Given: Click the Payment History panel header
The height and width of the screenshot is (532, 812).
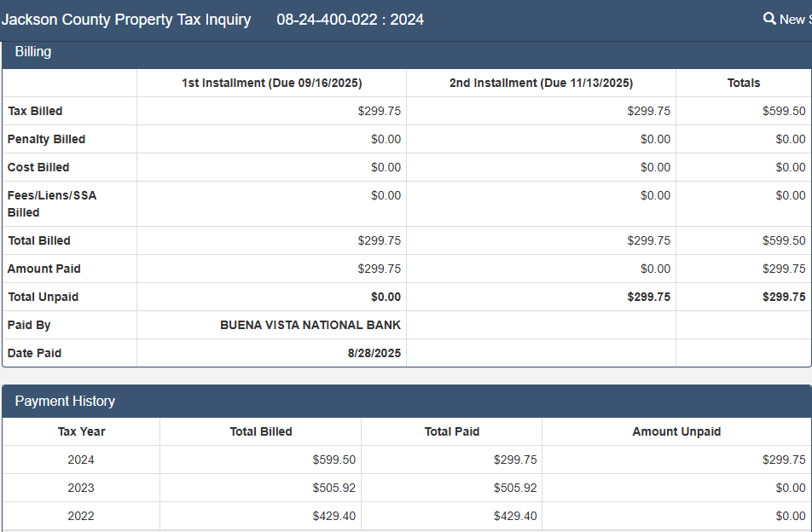Looking at the screenshot, I should coord(65,401).
